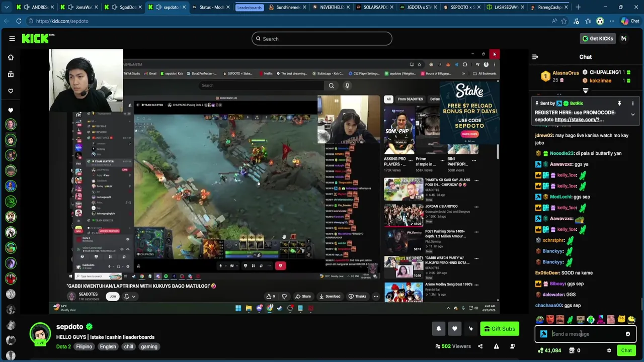644x362 pixels.
Task: Open first followed channel avatar in sidebar
Action: pos(11,124)
